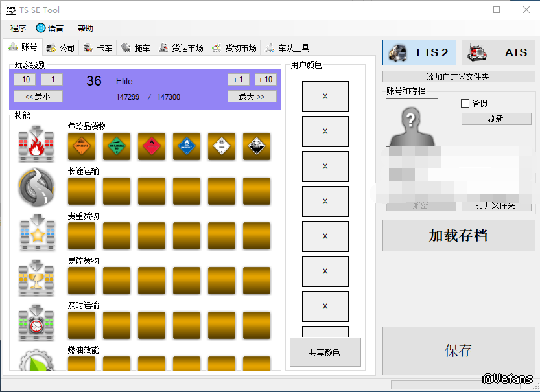Click the white poison skull icon
The height and width of the screenshot is (392, 540).
click(221, 146)
